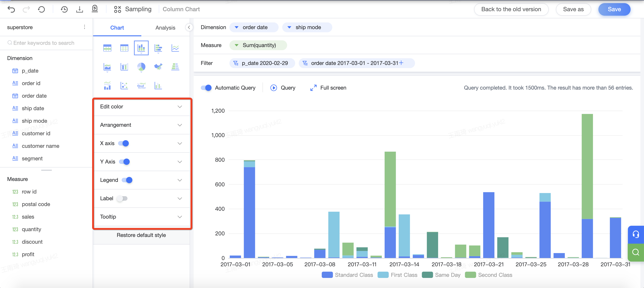Expand X axis settings chevron
This screenshot has width=644, height=288.
180,144
